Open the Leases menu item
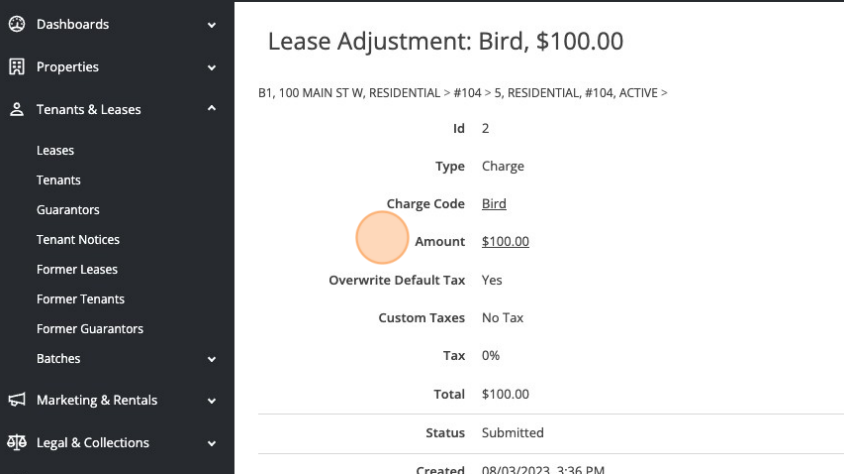This screenshot has width=844, height=474. pyautogui.click(x=55, y=150)
